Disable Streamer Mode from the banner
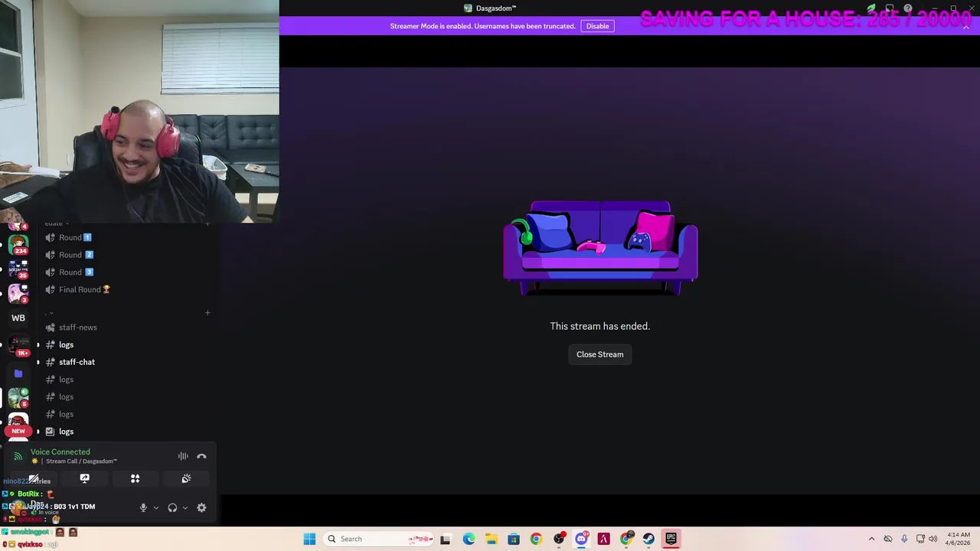The width and height of the screenshot is (980, 551). tap(597, 26)
